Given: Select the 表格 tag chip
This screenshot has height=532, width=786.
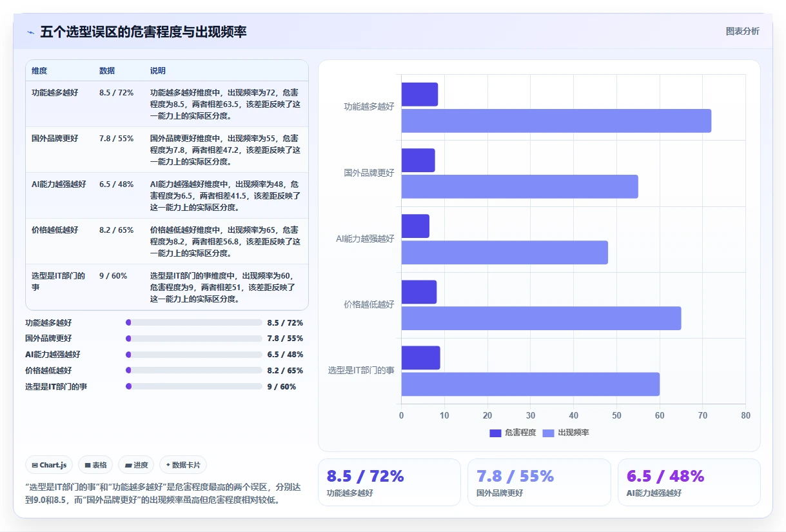Looking at the screenshot, I should pyautogui.click(x=95, y=465).
